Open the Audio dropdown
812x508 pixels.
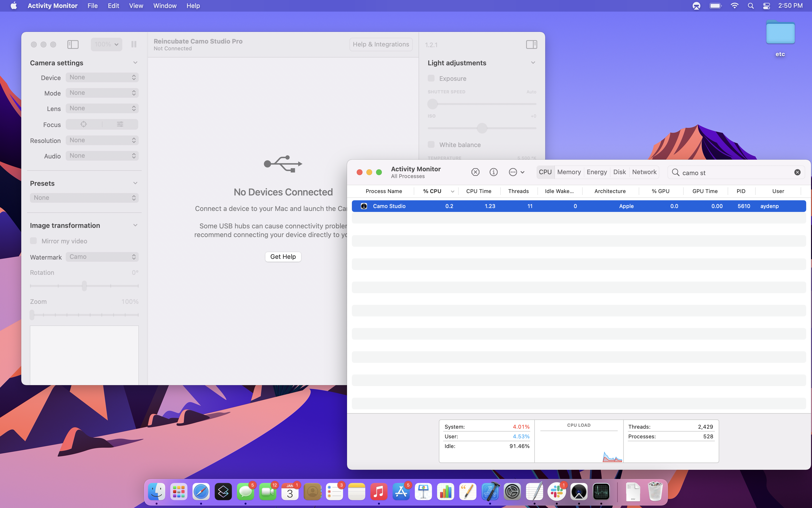(x=102, y=156)
